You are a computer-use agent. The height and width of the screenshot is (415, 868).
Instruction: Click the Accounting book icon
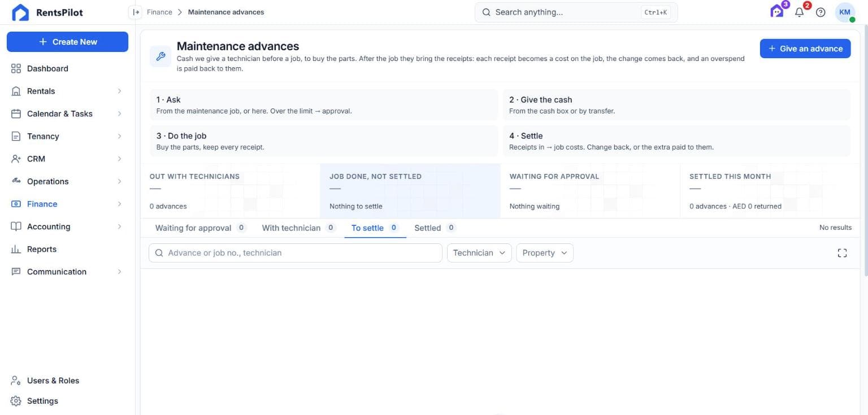(x=16, y=226)
